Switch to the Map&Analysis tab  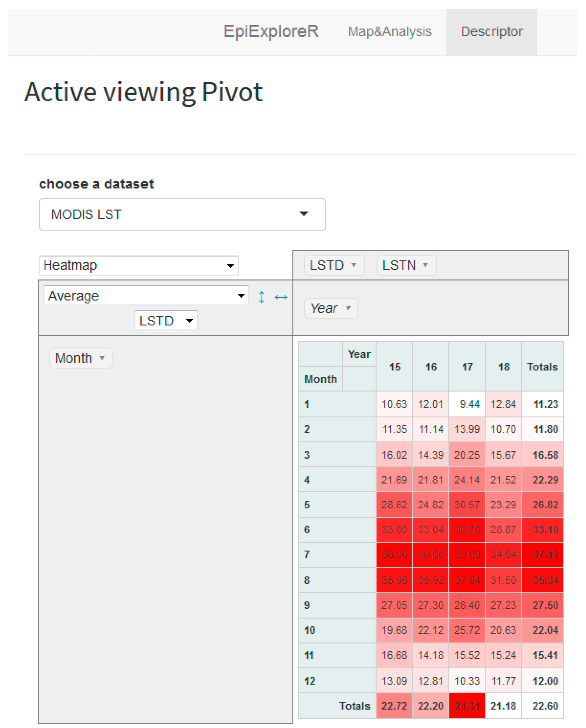tap(390, 32)
